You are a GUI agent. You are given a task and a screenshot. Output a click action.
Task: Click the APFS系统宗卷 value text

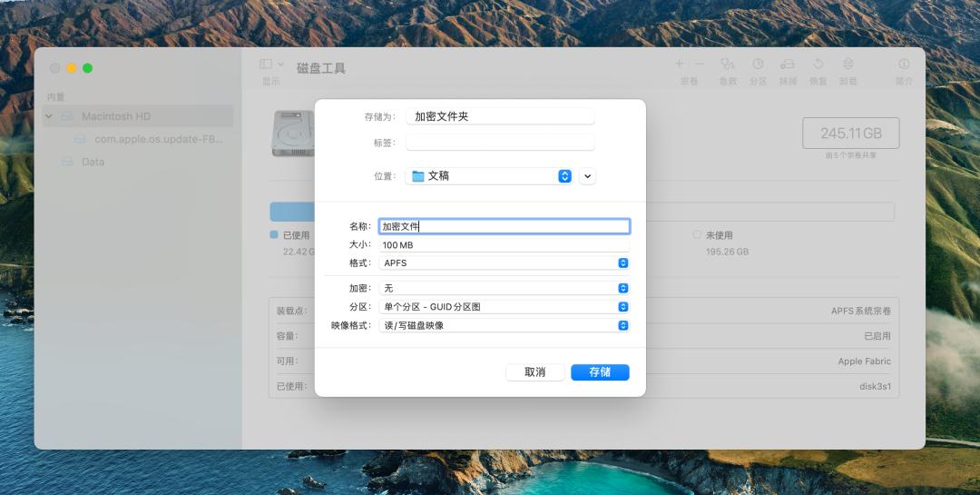click(860, 311)
